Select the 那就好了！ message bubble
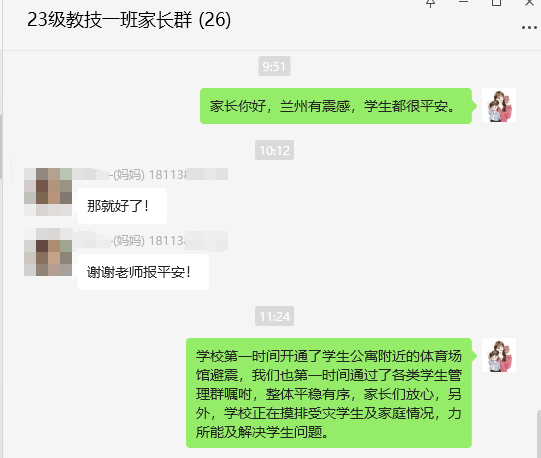Viewport: 541px width, 458px height. 122,206
